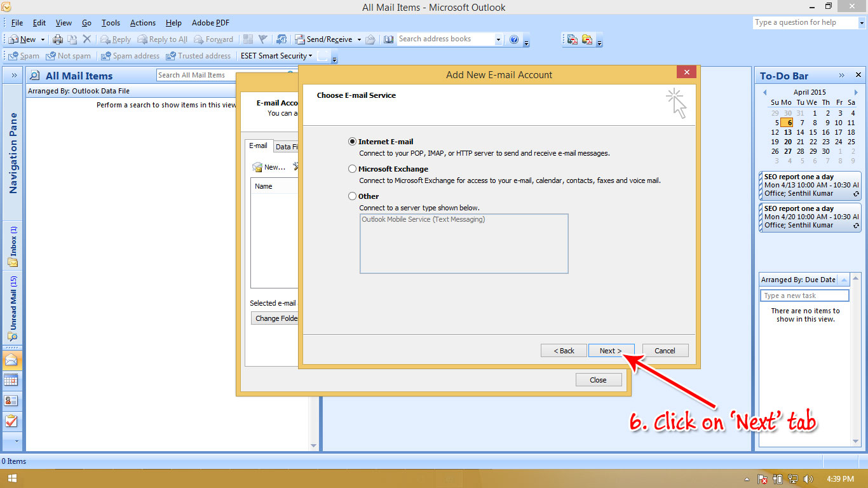Mark message as Spam using ESET toolbar
Viewport: 868px width, 488px height.
(x=24, y=55)
